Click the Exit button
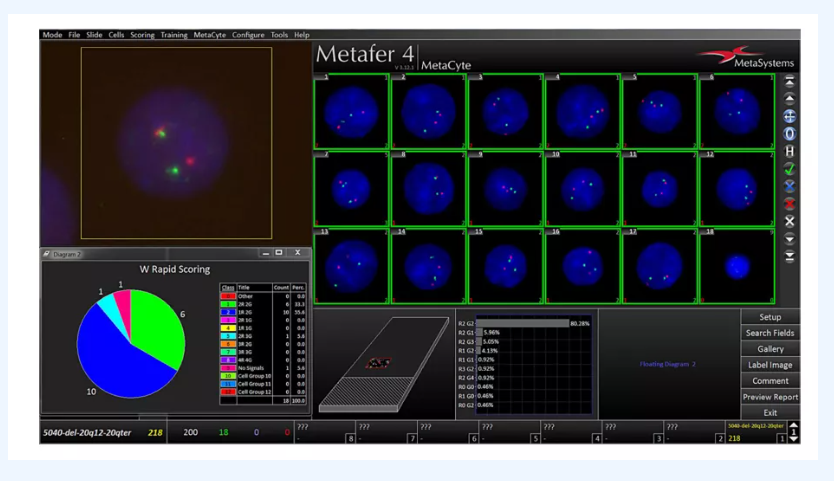The width and height of the screenshot is (834, 481). (770, 412)
